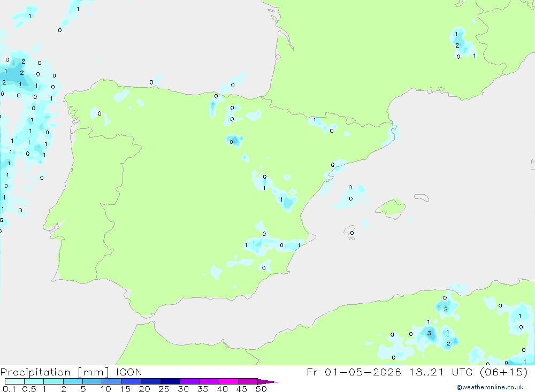Click the legend label '0.1'

(9, 389)
